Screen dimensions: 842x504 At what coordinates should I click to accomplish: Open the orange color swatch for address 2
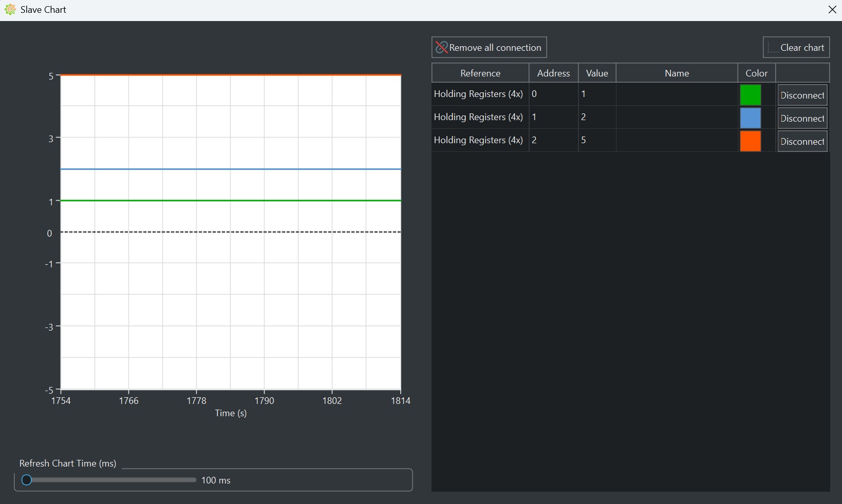coord(751,141)
